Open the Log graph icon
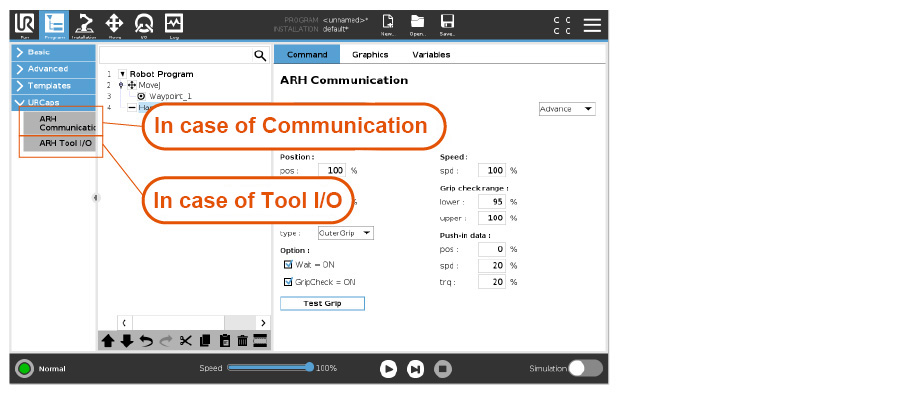Viewport: 900px width, 395px height. point(174,25)
